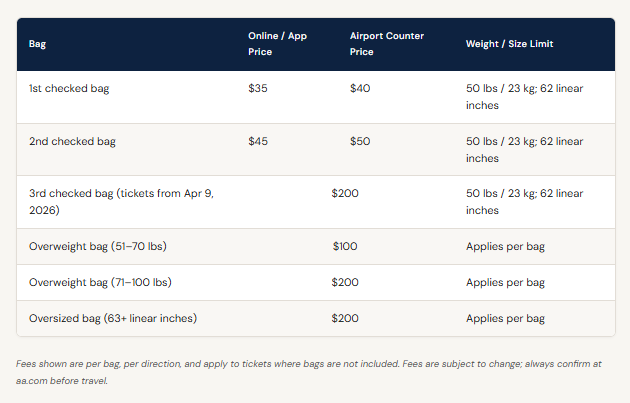Click the $45 online price cell
This screenshot has height=403, width=630.
click(258, 141)
